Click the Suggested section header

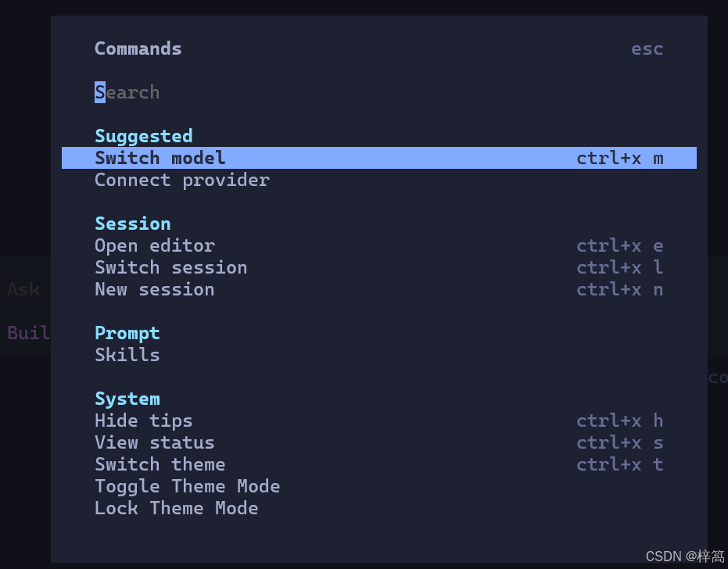pyautogui.click(x=143, y=137)
